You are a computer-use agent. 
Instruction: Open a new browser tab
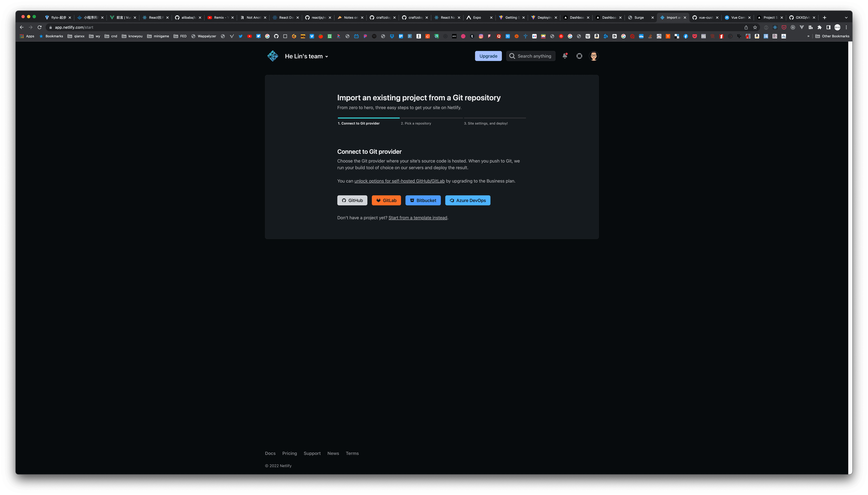824,18
